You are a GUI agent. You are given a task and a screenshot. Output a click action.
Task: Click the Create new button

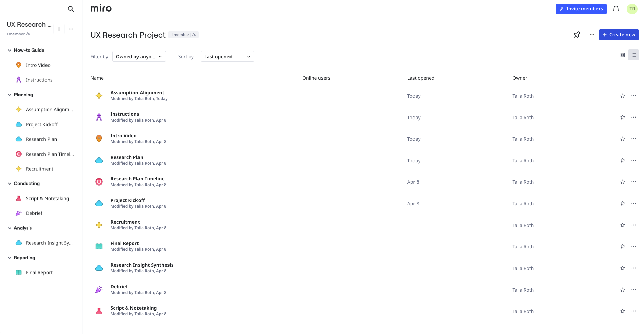pyautogui.click(x=619, y=35)
